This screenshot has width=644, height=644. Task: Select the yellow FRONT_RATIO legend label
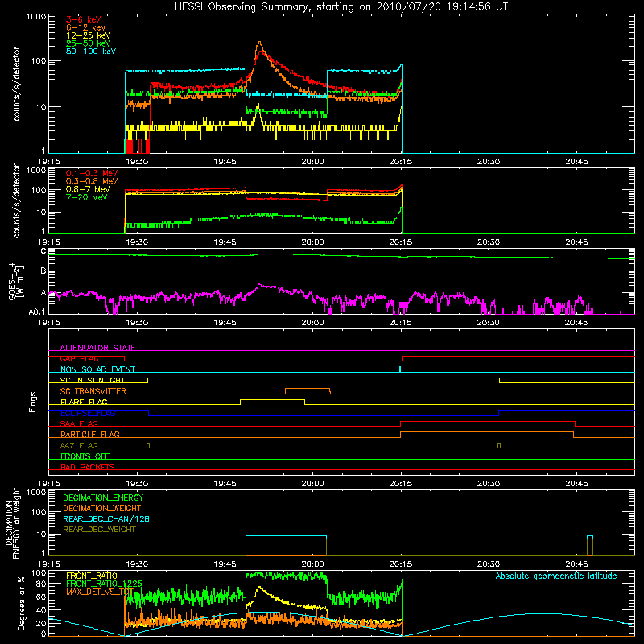[92, 576]
